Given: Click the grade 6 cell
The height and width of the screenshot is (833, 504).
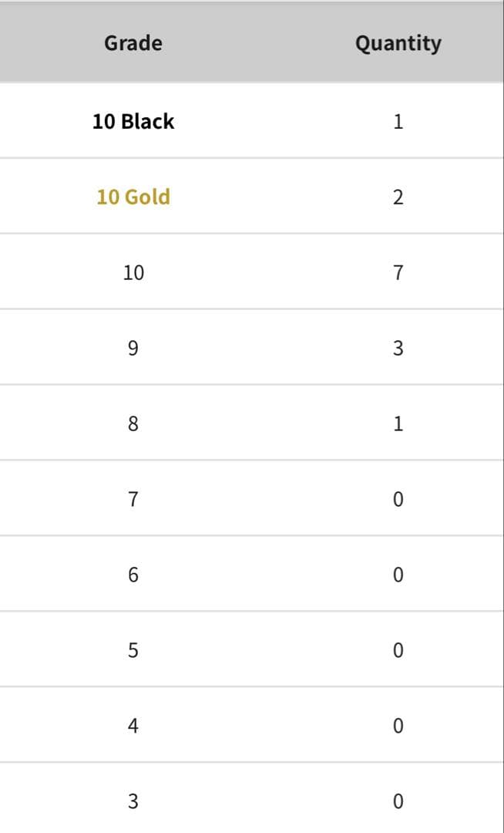Looking at the screenshot, I should [133, 575].
